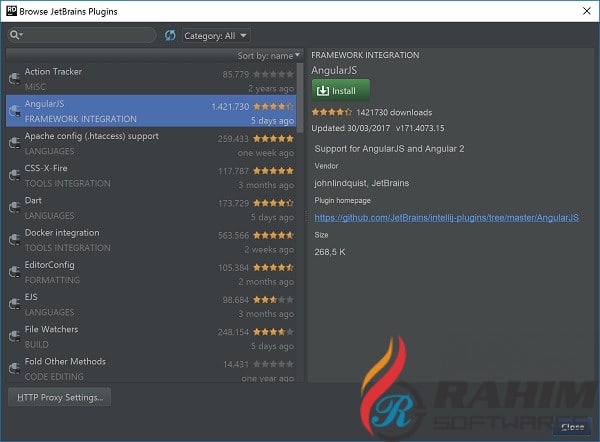Click the search magnifier icon
Screen dimensions: 600x442
point(14,35)
